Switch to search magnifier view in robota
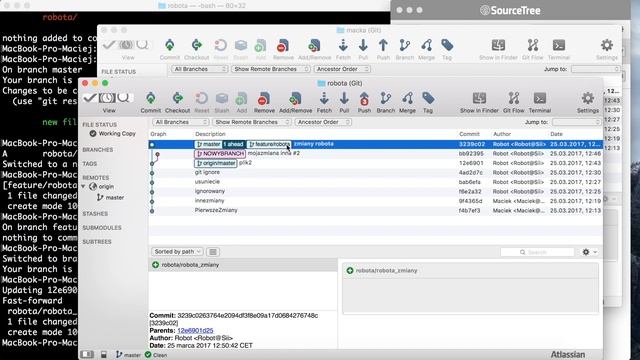The height and width of the screenshot is (360, 640). (124, 98)
